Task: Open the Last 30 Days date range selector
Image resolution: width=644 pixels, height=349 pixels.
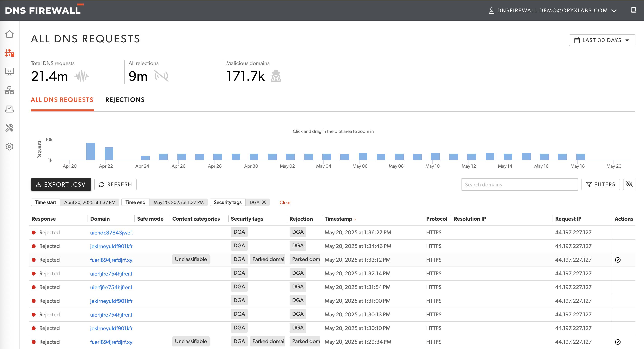Action: (602, 40)
